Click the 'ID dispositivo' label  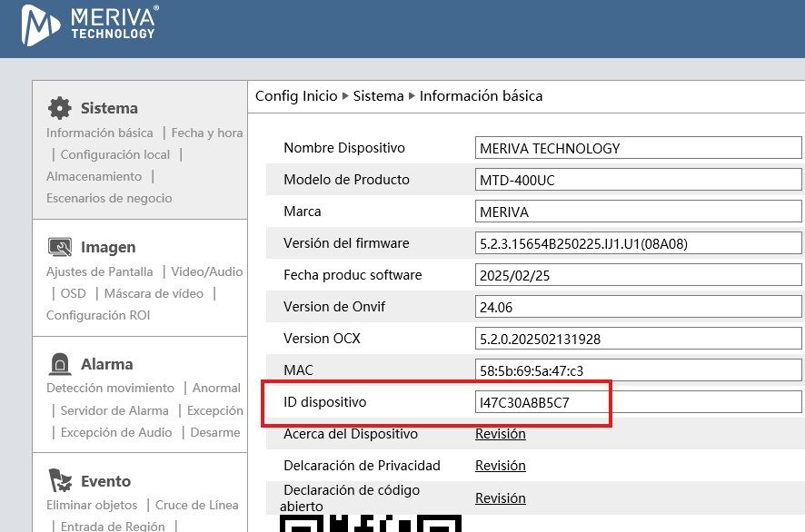[325, 402]
